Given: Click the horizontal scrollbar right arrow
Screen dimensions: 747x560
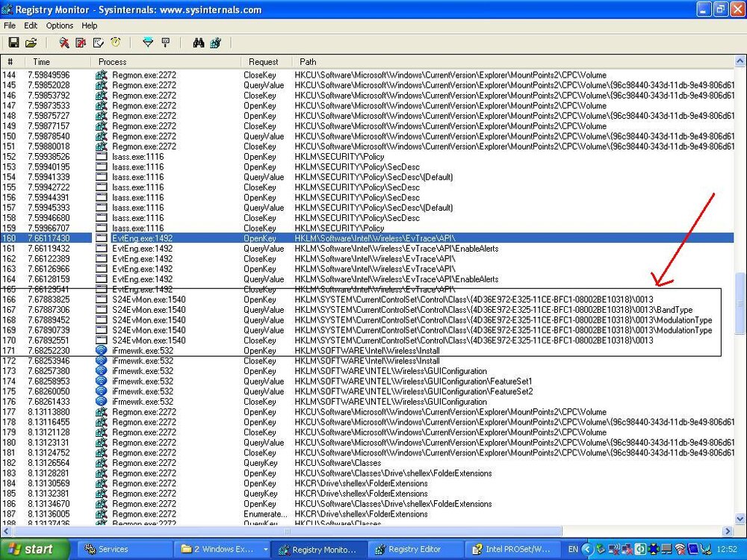Looking at the screenshot, I should coord(728,531).
